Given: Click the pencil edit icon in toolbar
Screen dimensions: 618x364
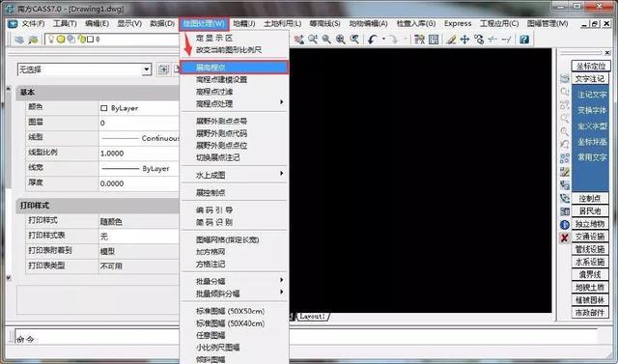Looking at the screenshot, I should pos(451,39).
